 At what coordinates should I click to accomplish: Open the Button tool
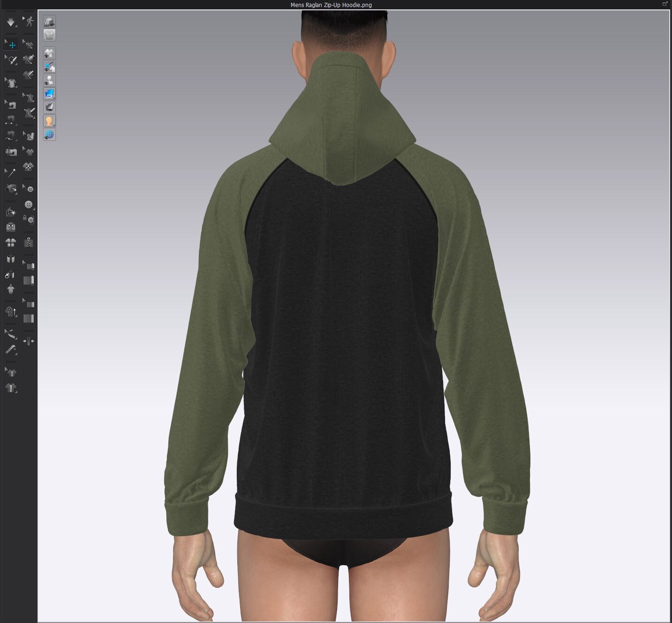click(29, 205)
